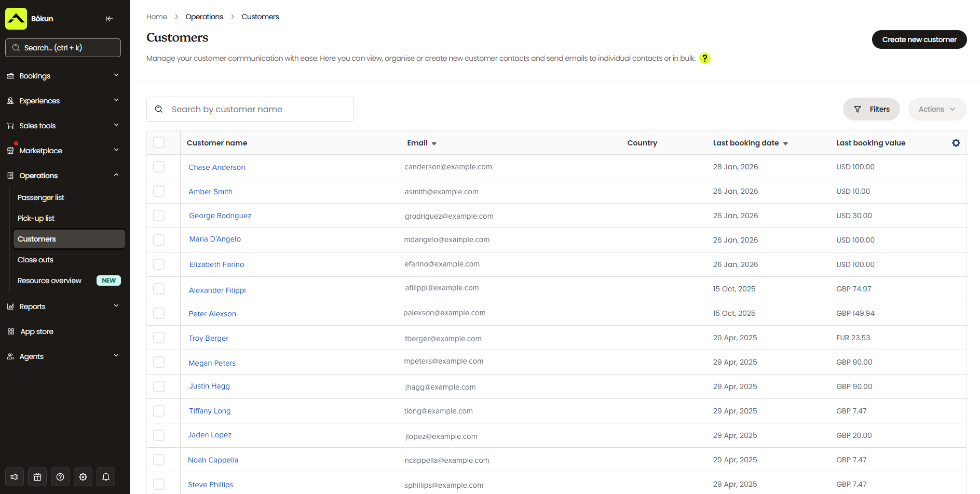Open the help question mark icon
Image resolution: width=980 pixels, height=494 pixels.
(x=60, y=477)
